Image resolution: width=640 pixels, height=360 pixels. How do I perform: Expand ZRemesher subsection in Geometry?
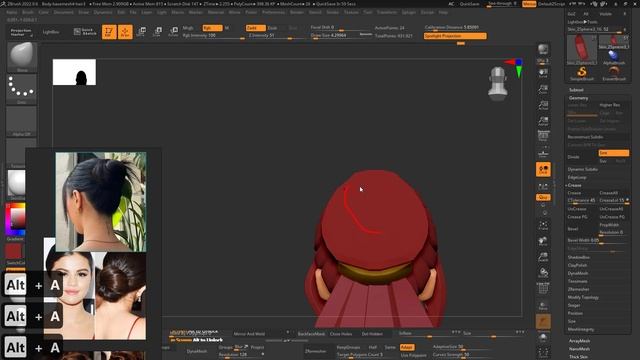coord(578,289)
